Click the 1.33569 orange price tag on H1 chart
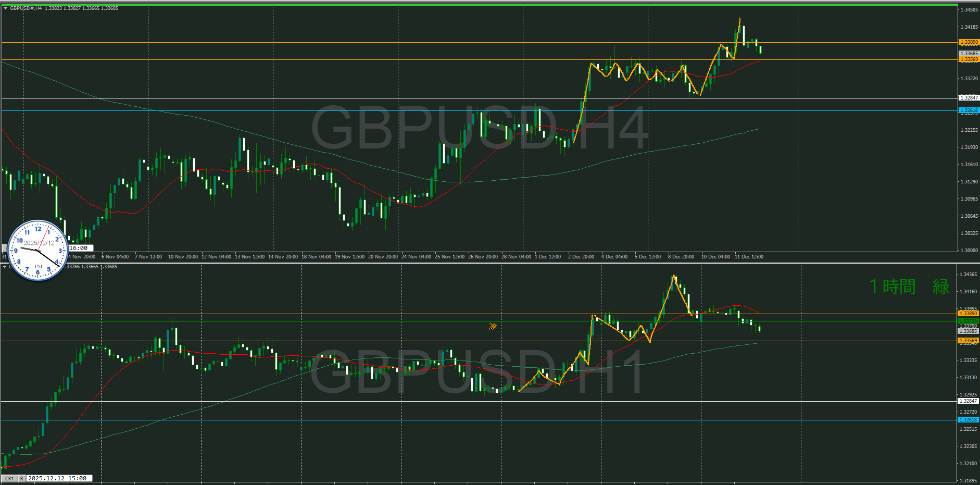This screenshot has width=980, height=485. 968,341
